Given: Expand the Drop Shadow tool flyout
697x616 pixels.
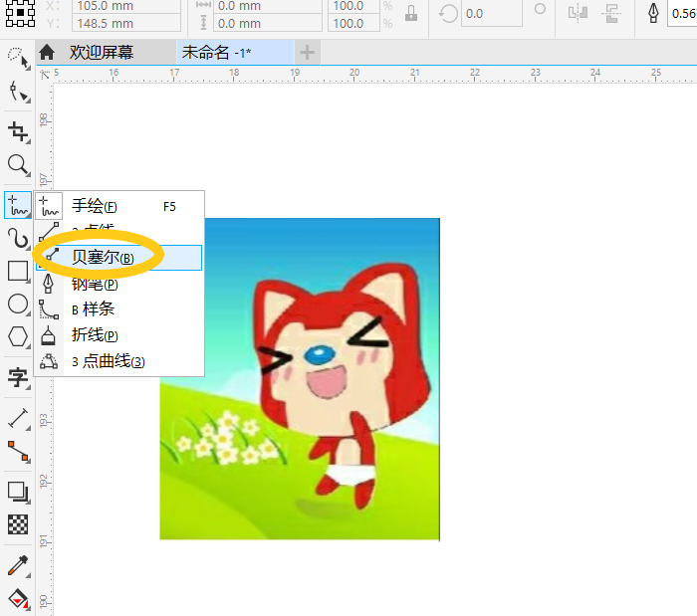Looking at the screenshot, I should pyautogui.click(x=18, y=491).
